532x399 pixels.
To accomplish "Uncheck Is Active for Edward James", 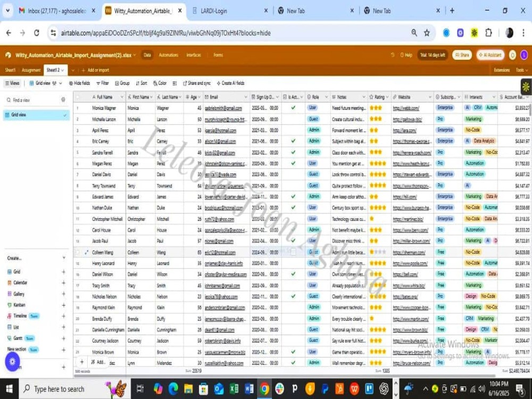I will [293, 196].
